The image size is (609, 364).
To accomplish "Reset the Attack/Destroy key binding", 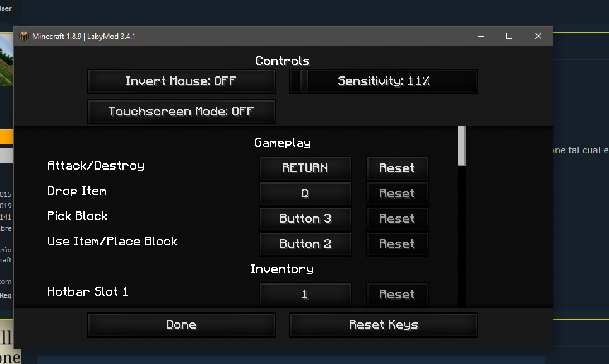I will tap(398, 168).
